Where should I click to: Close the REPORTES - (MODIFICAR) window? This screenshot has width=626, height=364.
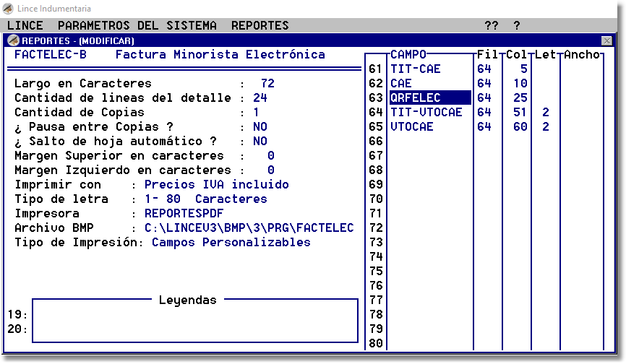(606, 40)
